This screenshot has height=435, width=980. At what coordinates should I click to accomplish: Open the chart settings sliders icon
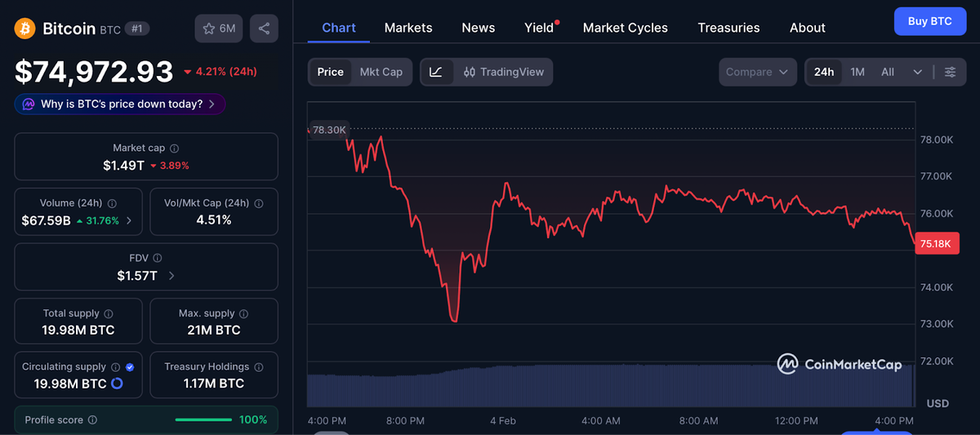coord(950,72)
